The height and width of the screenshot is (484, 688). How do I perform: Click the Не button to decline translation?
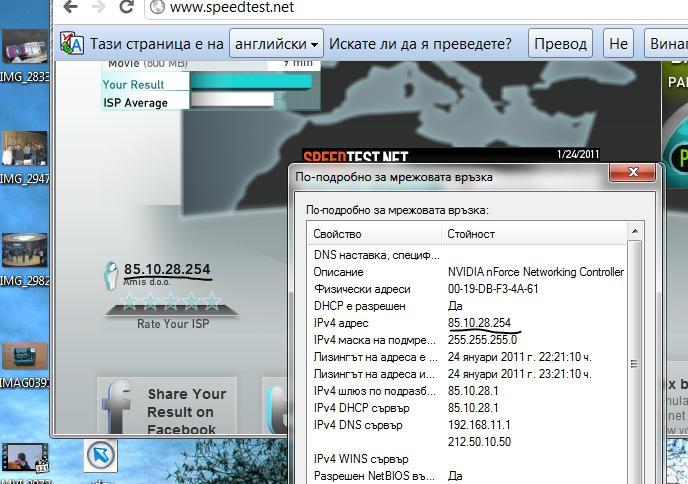(619, 44)
